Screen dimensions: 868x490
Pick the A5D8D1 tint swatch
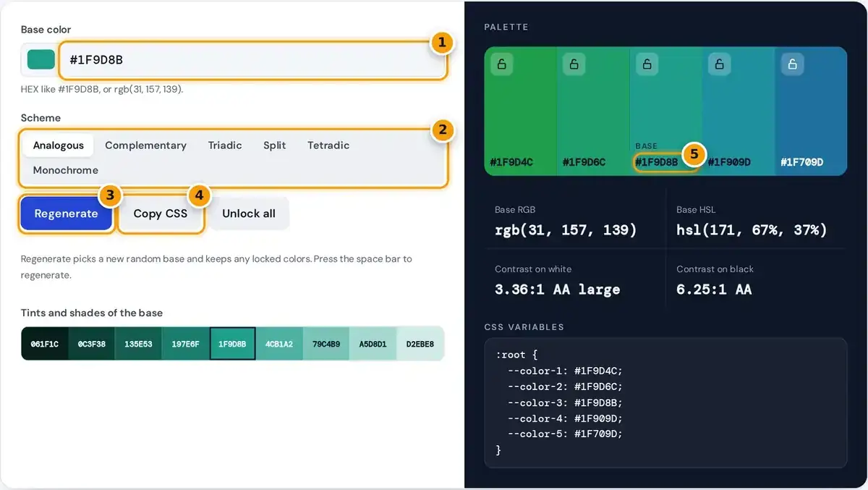[x=373, y=344]
